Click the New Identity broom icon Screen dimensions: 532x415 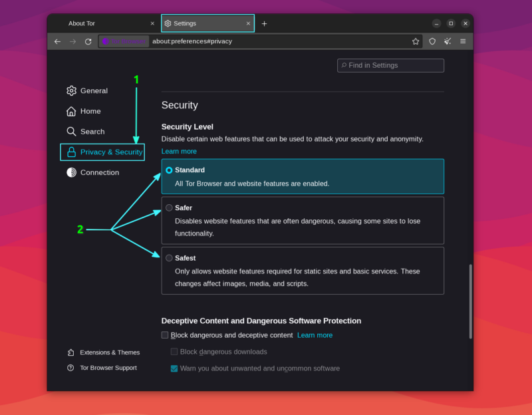pos(448,41)
